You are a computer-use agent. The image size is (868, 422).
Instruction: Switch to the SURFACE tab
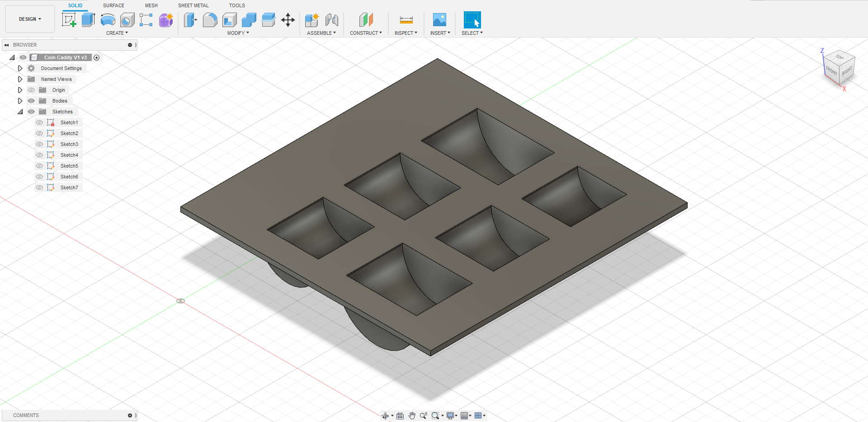coord(113,5)
